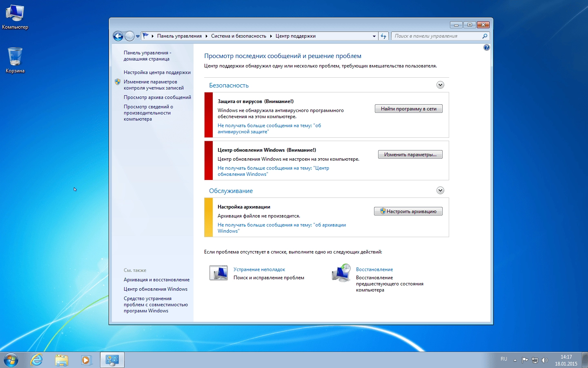
Task: Click the Восстановление icon
Action: (341, 273)
